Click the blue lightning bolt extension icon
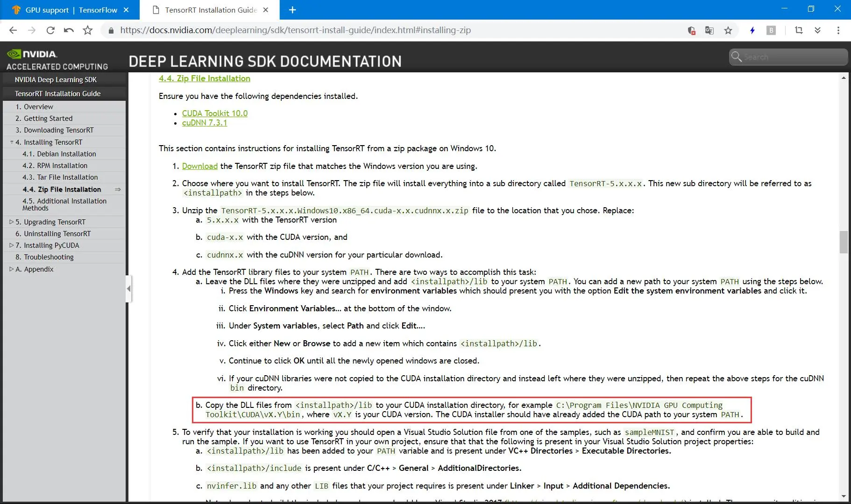This screenshot has height=504, width=851. 752,30
